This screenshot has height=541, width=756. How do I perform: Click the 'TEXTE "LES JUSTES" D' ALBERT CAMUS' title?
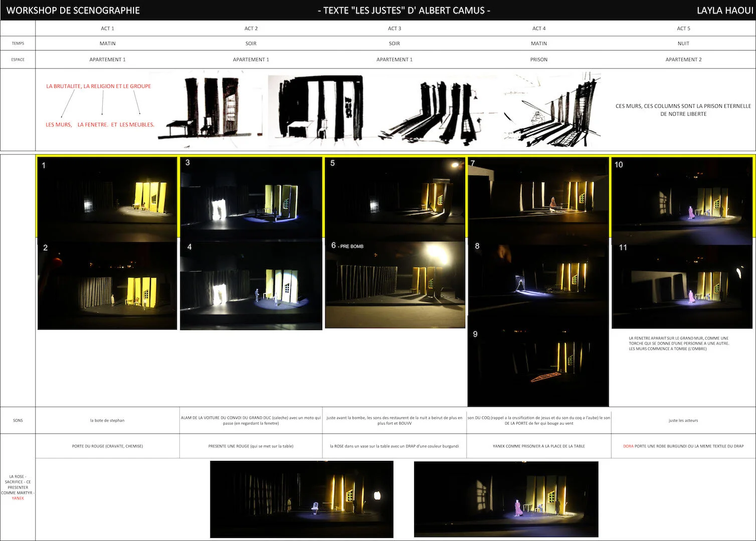point(404,10)
